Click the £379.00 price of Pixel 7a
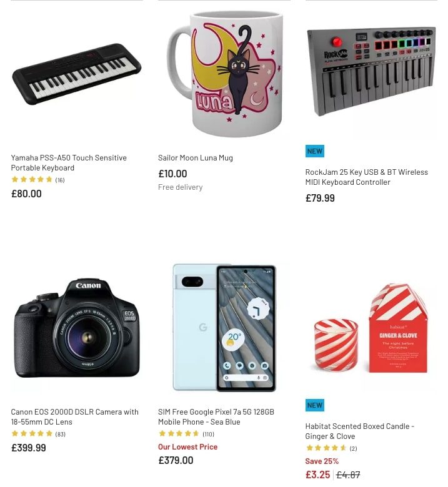 [176, 460]
